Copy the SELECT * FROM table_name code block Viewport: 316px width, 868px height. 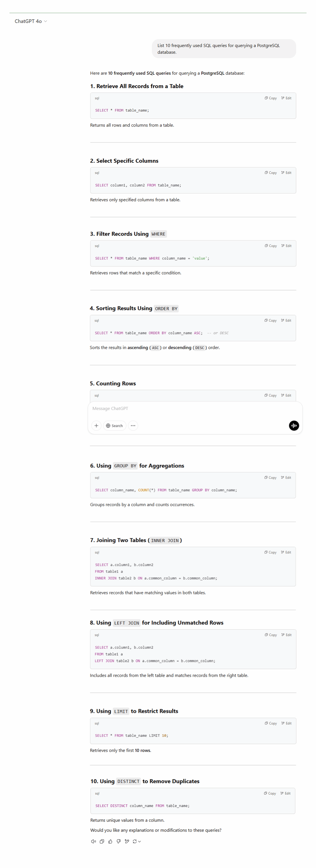pyautogui.click(x=270, y=98)
